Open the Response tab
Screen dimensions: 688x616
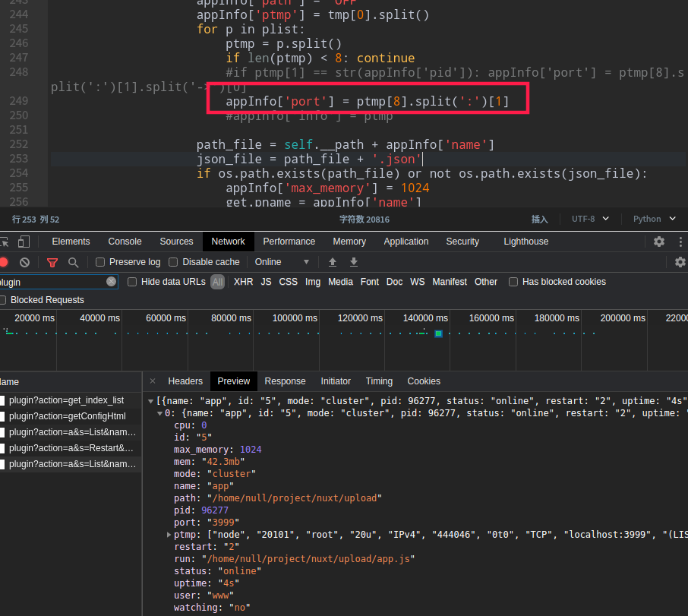[x=285, y=381]
